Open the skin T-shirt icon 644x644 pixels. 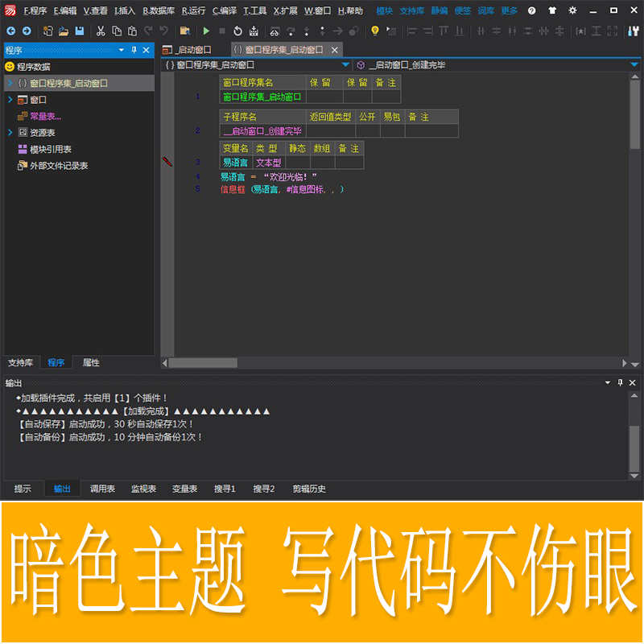[552, 10]
